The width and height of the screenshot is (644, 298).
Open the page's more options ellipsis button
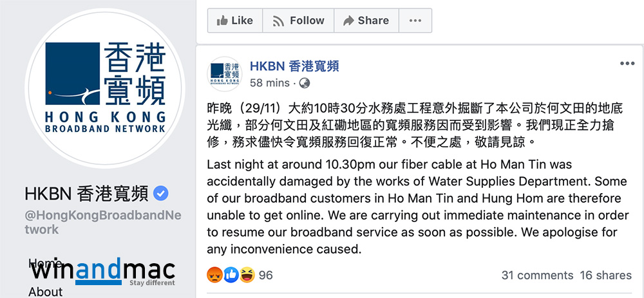pos(415,21)
